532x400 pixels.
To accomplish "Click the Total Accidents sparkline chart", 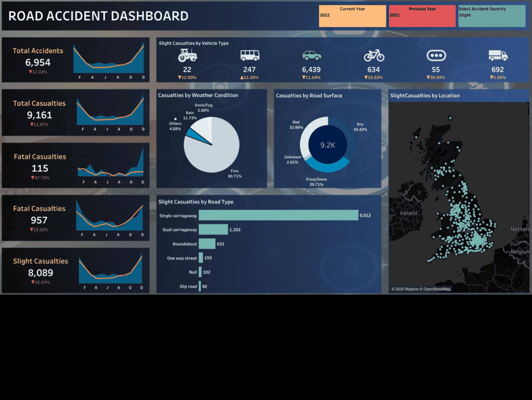I will tap(109, 60).
